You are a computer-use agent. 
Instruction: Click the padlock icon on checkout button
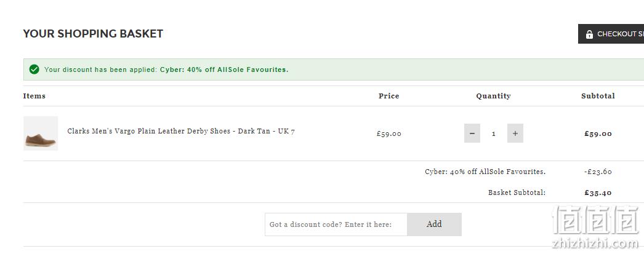pos(589,34)
